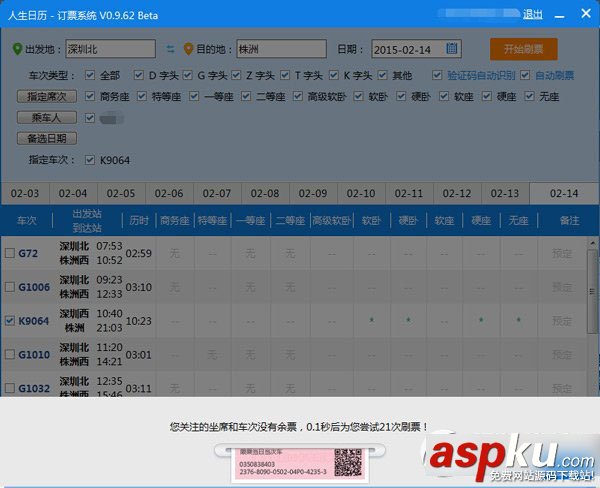Click the swap departure and destination icon
Viewport: 600px width, 488px height.
pyautogui.click(x=170, y=49)
